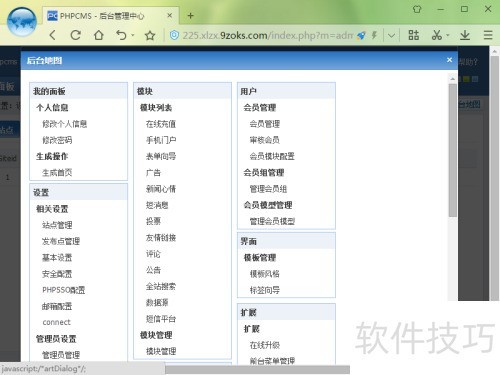
Task: Click the 界面 section header
Action: 286,241
